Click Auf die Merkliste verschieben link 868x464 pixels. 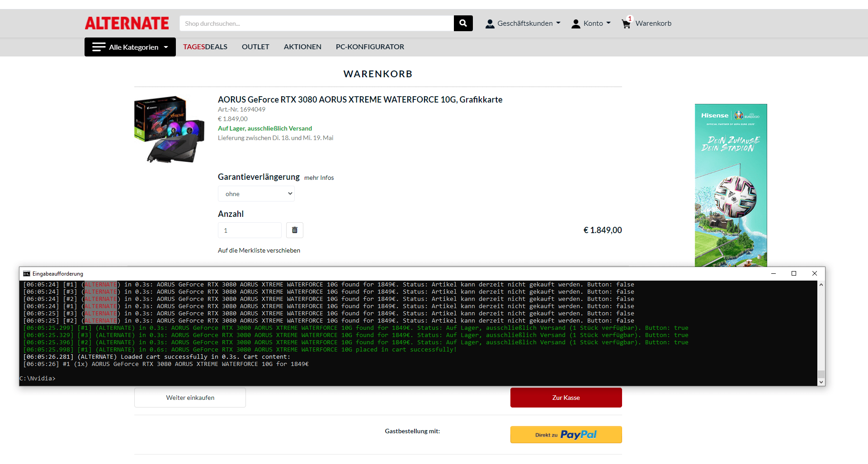pos(259,250)
